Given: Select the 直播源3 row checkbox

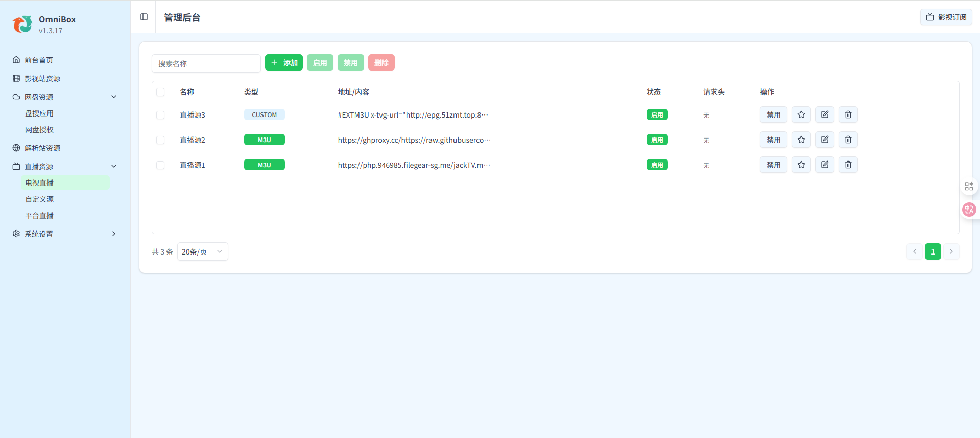Looking at the screenshot, I should coord(160,115).
